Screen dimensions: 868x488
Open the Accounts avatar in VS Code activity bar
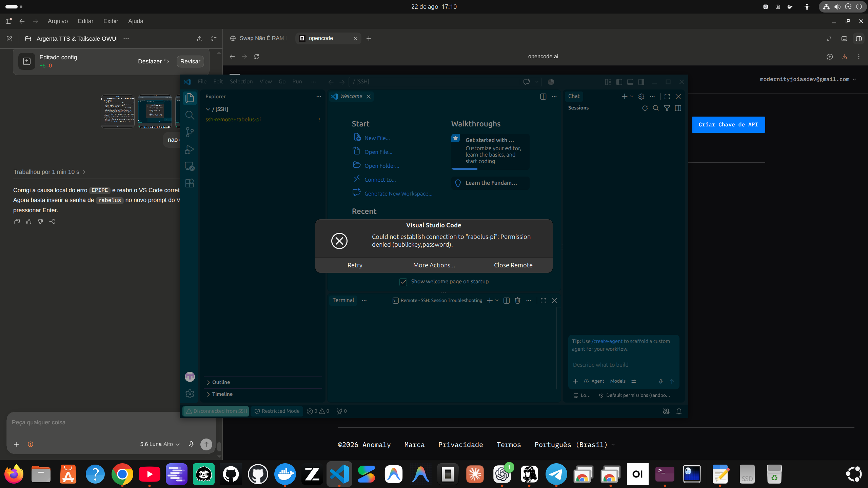190,377
